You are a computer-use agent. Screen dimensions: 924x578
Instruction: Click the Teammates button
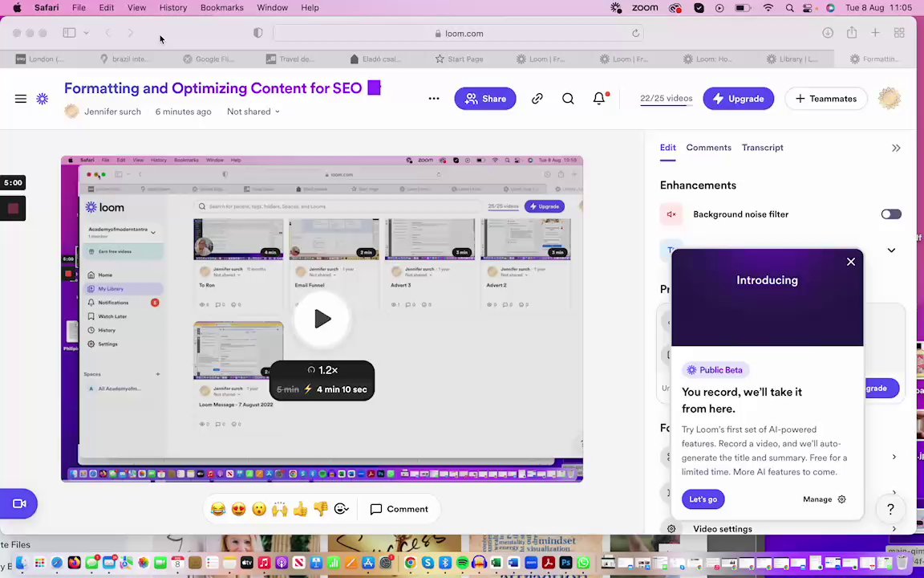click(x=825, y=99)
